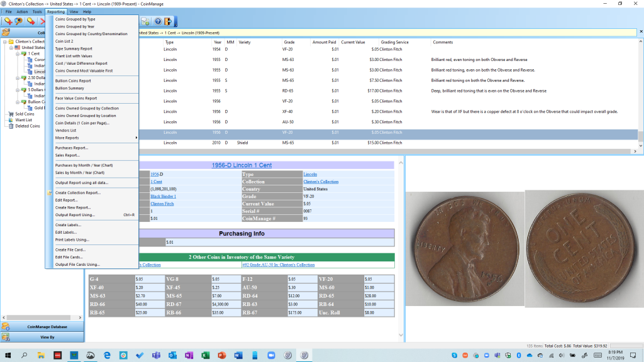
Task: Open Outlook from the taskbar
Action: (172, 356)
